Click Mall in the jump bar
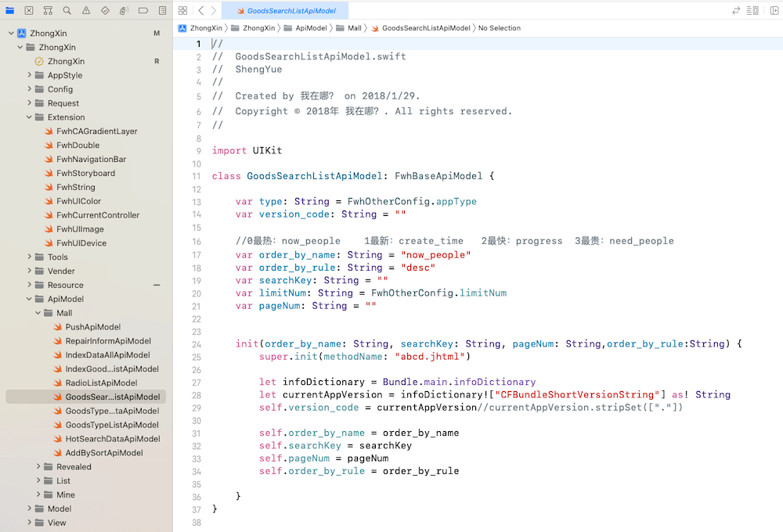The width and height of the screenshot is (783, 532). [x=348, y=28]
